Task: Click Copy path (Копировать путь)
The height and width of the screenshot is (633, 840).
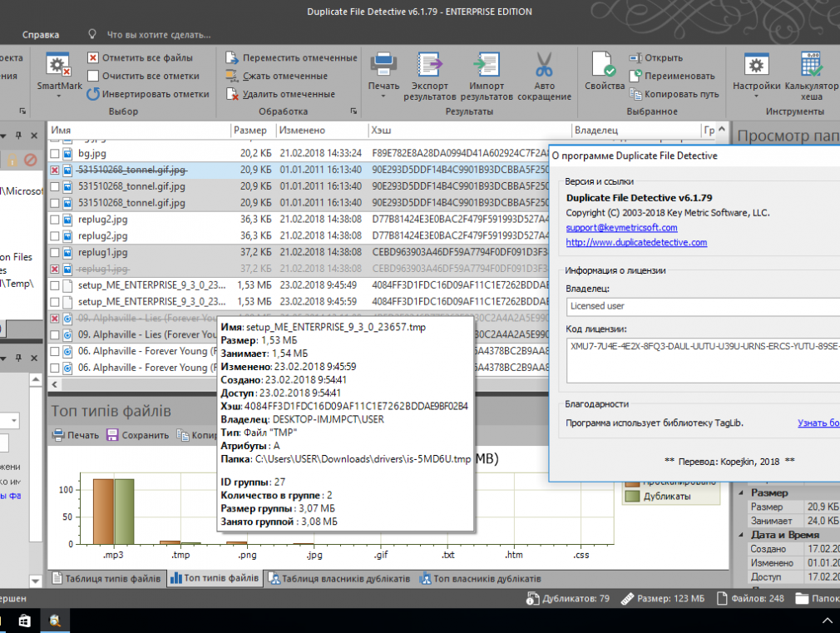Action: (674, 94)
